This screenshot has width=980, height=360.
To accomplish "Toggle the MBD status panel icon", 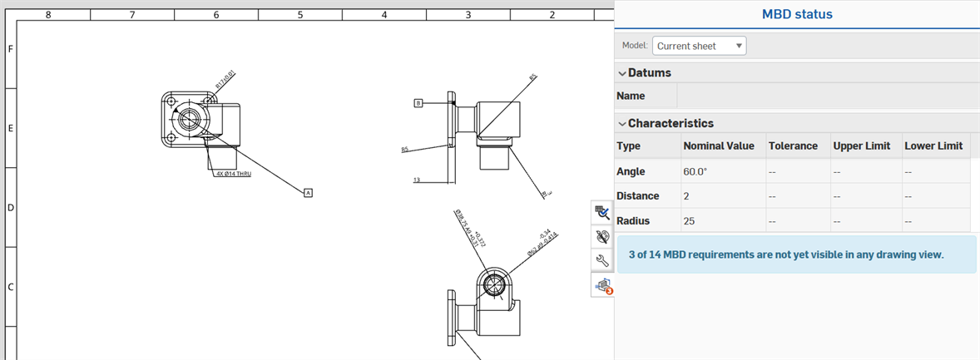I will point(602,286).
